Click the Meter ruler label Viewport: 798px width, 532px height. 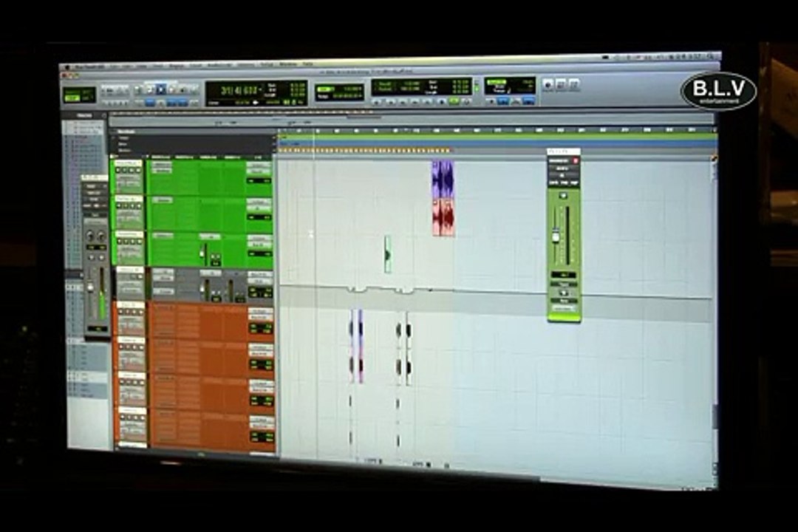coord(123,144)
